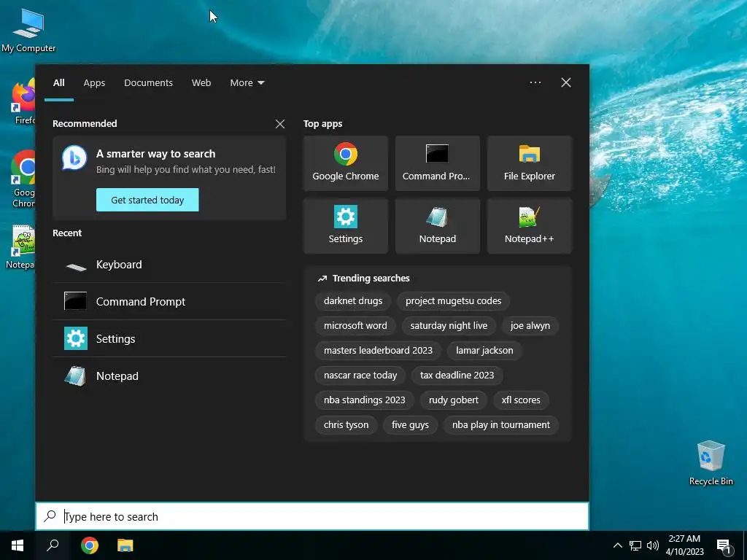Search trending 'masters leaderboard 2023'
Screen dimensions: 747x560
pos(379,351)
